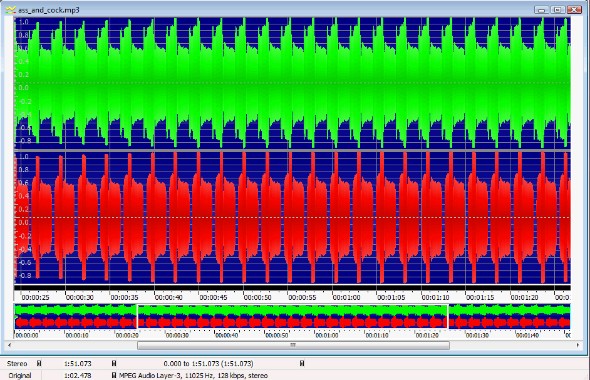Click the 1:51.073 total length value
Viewport: 590px width, 380px height.
click(78, 363)
